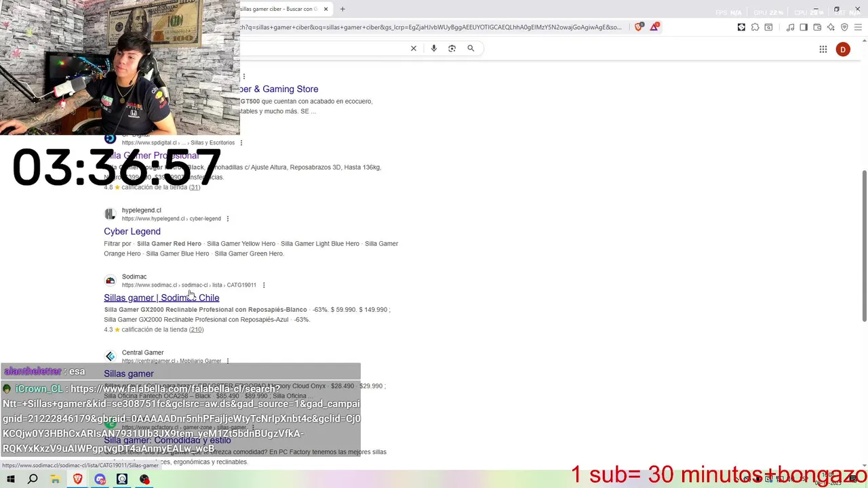Viewport: 868px width, 488px height.
Task: Open Brave Shields lion icon in address bar
Action: click(x=639, y=27)
